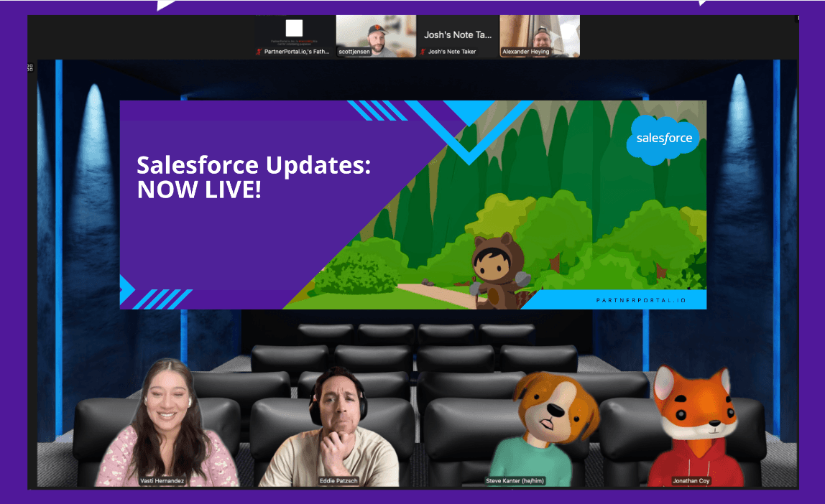The width and height of the screenshot is (825, 504).
Task: Click the "PARTNERPORTAL.IO" text on the slide
Action: point(641,300)
